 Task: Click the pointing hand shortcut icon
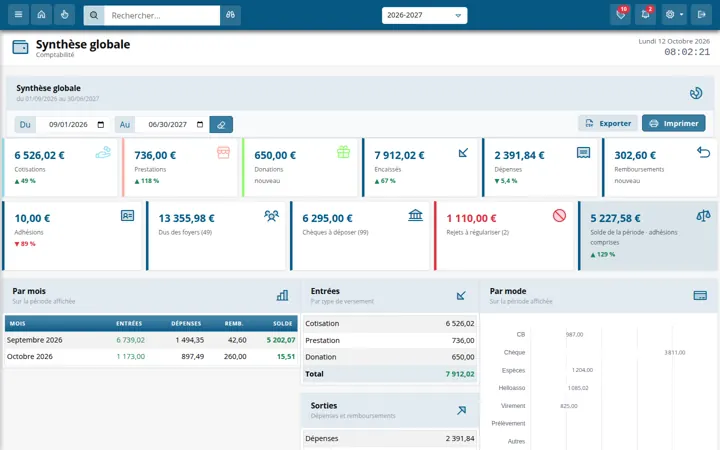click(x=64, y=15)
